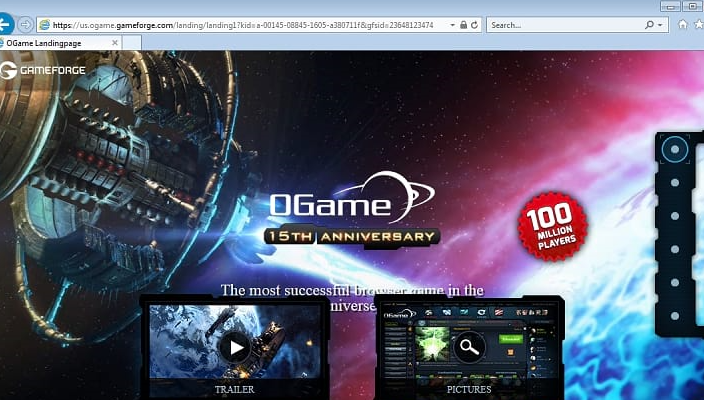
Task: Click the browser Forward arrow button
Action: pyautogui.click(x=26, y=25)
